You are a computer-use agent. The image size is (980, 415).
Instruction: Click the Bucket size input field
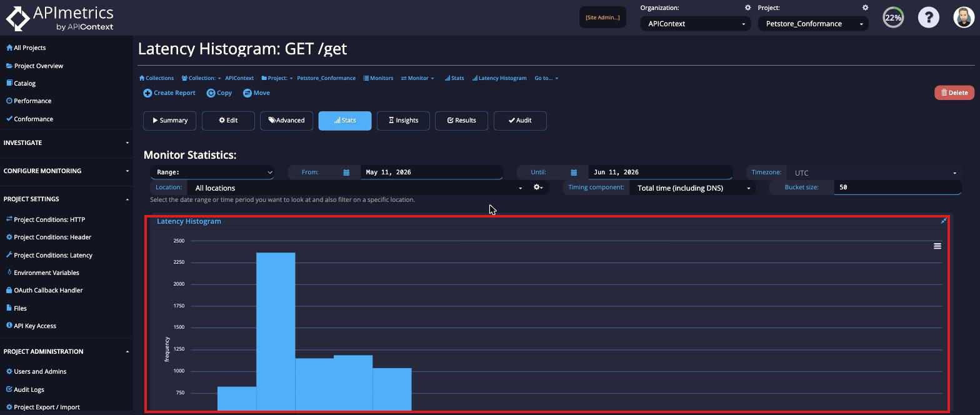897,187
